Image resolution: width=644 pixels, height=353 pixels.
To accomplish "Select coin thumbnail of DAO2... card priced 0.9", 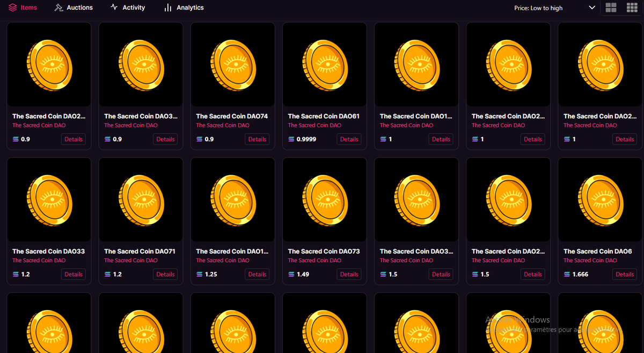I will [x=49, y=64].
